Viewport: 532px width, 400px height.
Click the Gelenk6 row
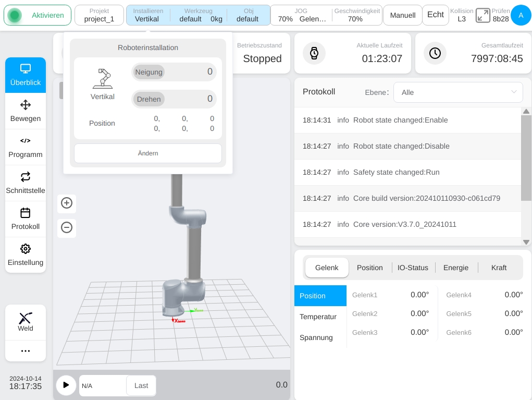click(x=484, y=332)
